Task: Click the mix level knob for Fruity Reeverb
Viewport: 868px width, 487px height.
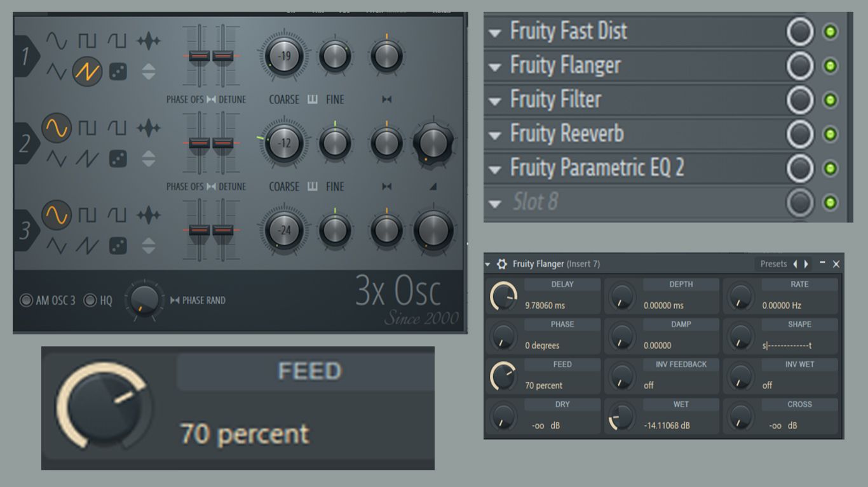Action: 800,135
